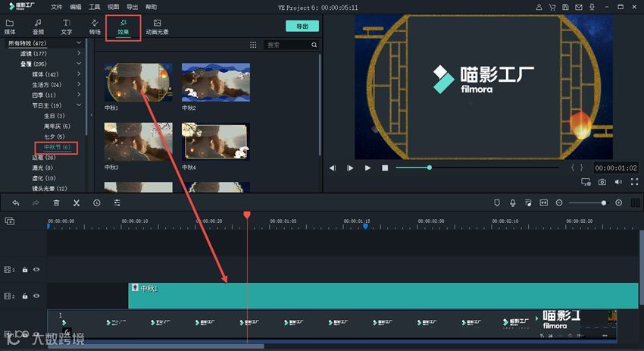Open the 转场 (Transitions) panel tab
Viewport: 644px width, 351px height.
tap(95, 27)
